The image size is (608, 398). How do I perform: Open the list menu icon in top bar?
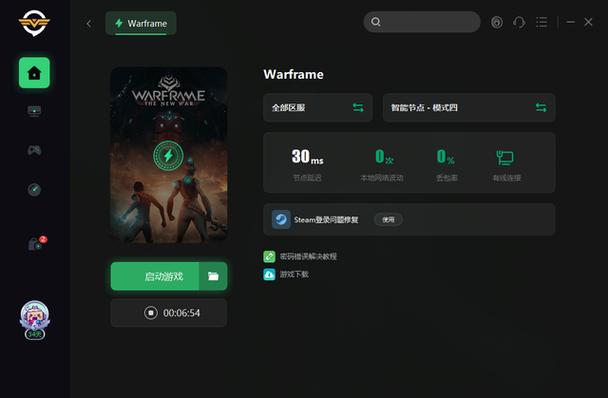[542, 22]
